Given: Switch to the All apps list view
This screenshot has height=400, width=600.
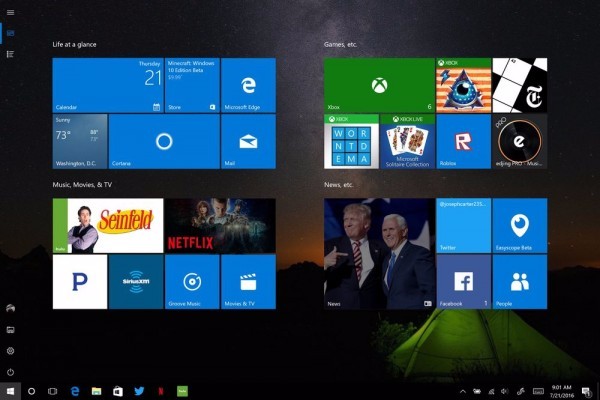Looking at the screenshot, I should (10, 53).
